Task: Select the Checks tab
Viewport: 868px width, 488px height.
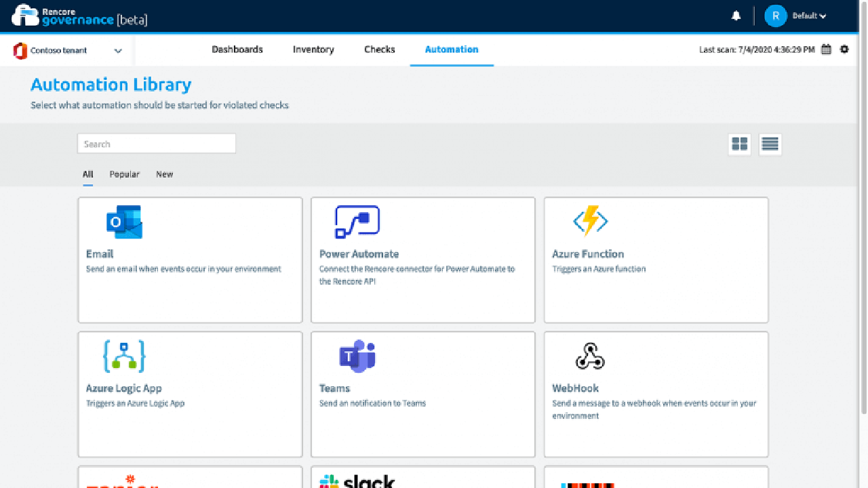Action: pos(380,49)
